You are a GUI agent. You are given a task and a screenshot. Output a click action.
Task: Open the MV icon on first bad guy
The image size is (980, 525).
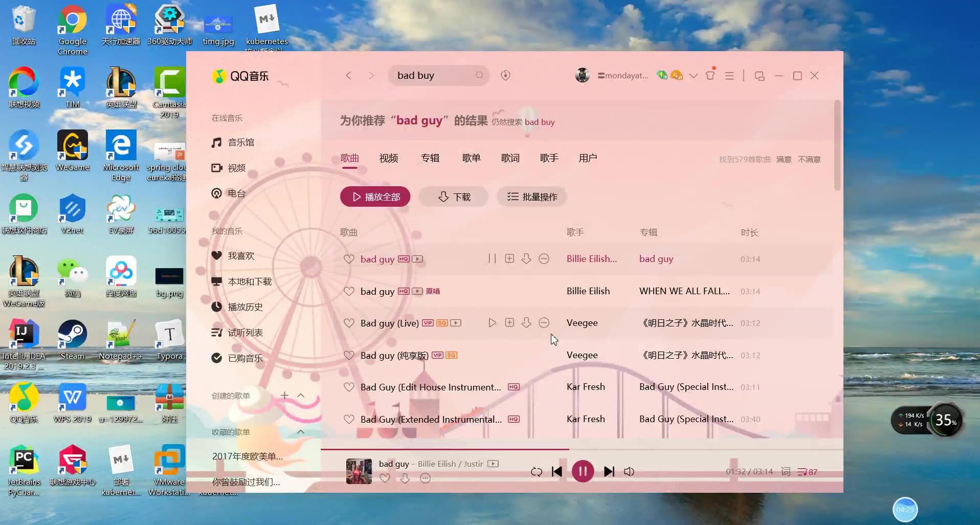[417, 259]
